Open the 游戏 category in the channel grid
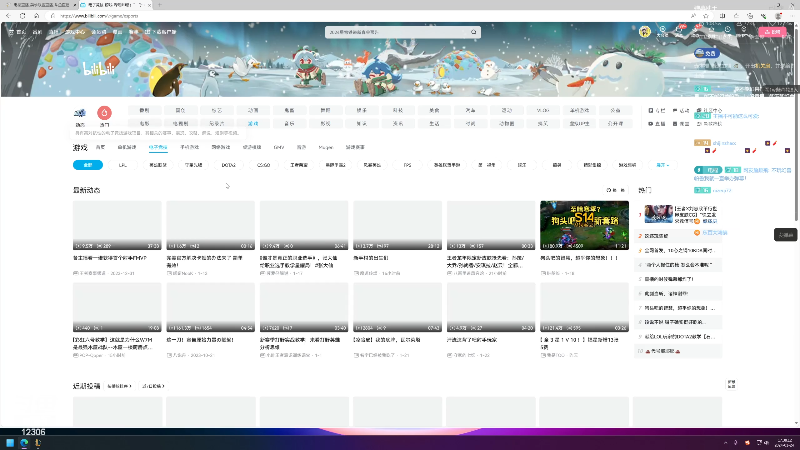800x450 pixels. click(253, 123)
